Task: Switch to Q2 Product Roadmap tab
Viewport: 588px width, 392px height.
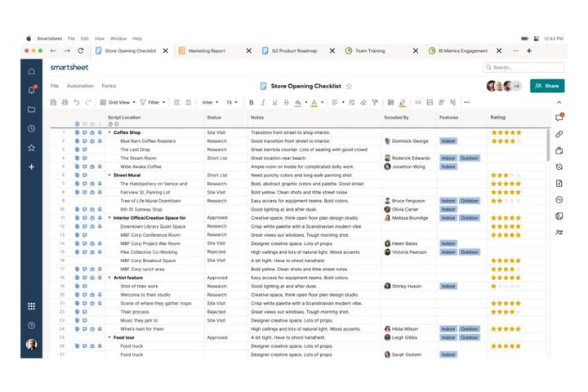Action: 294,51
